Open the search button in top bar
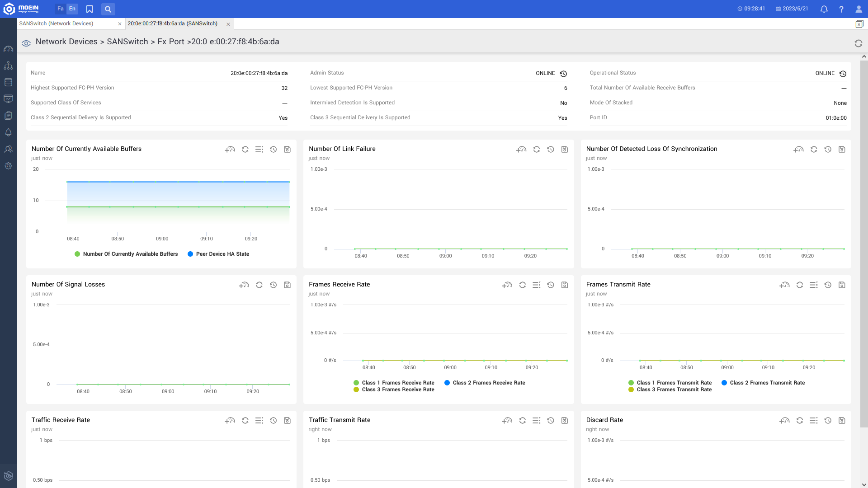 108,9
